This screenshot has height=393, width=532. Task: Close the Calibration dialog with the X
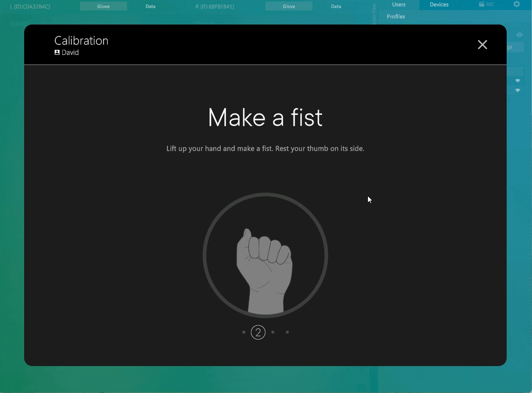coord(482,45)
